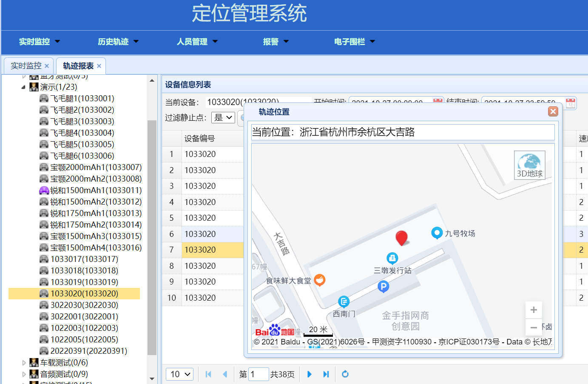
Task: Go to next page of device list
Action: pyautogui.click(x=309, y=374)
